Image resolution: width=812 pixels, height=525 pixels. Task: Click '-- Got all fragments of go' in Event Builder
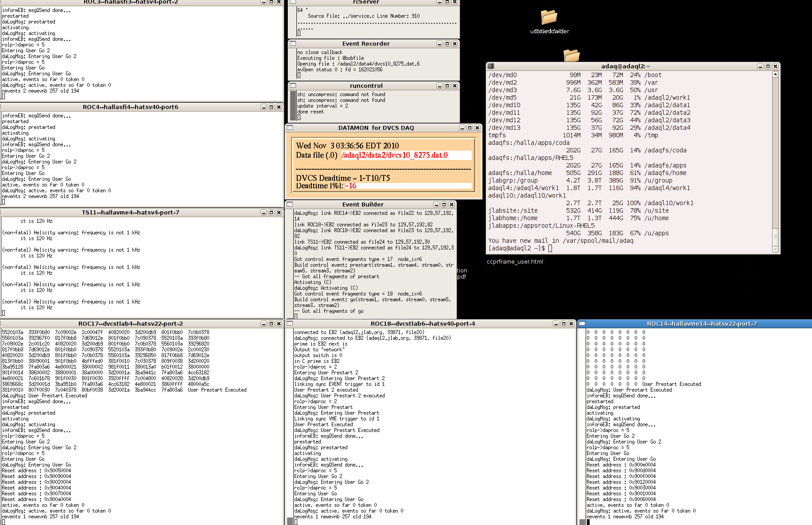point(329,311)
